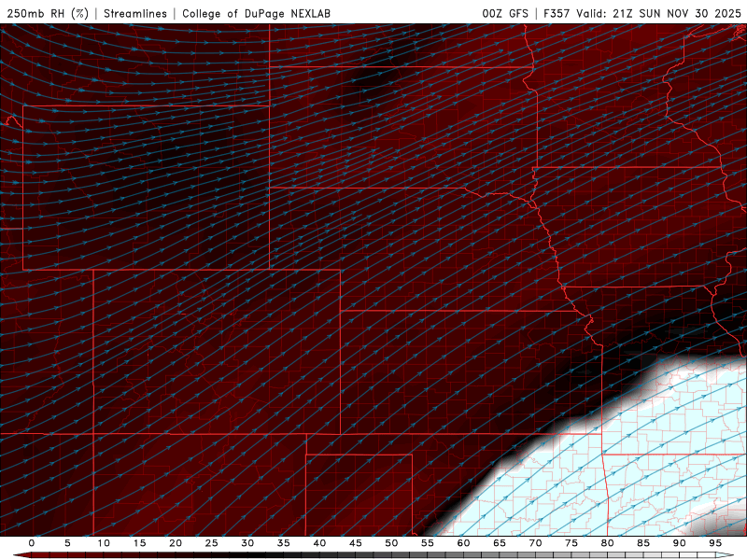747x560 pixels.
Task: Select the 15 tick label on the scale
Action: pos(139,543)
